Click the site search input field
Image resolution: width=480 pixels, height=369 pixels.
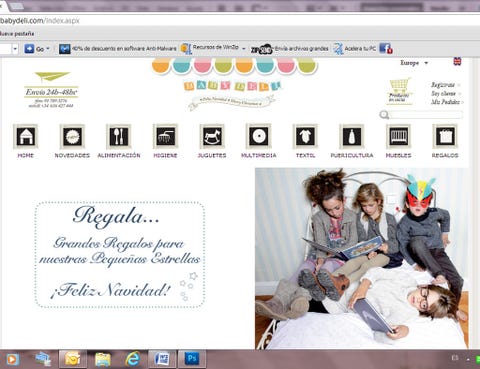[x=426, y=115]
